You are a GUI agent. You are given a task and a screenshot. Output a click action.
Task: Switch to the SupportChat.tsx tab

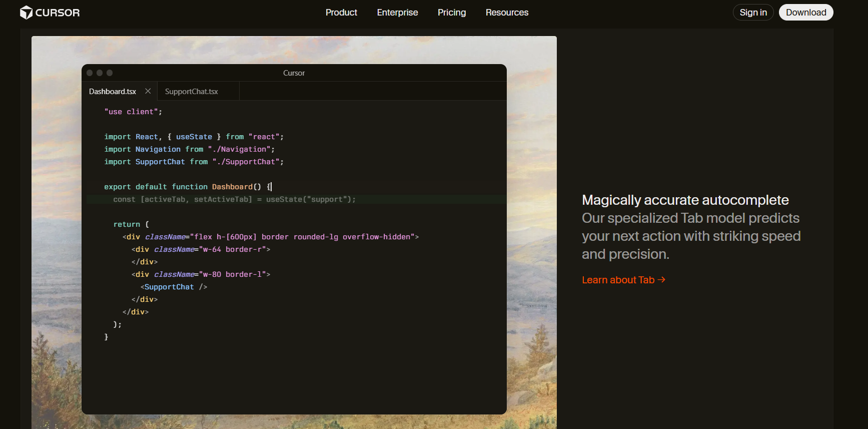click(192, 92)
